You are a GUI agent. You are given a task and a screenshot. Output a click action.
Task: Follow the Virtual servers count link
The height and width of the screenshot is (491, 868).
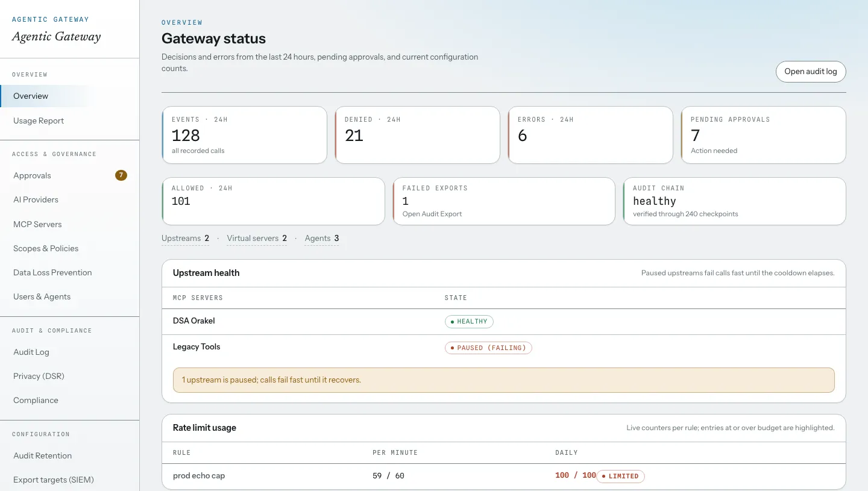257,238
